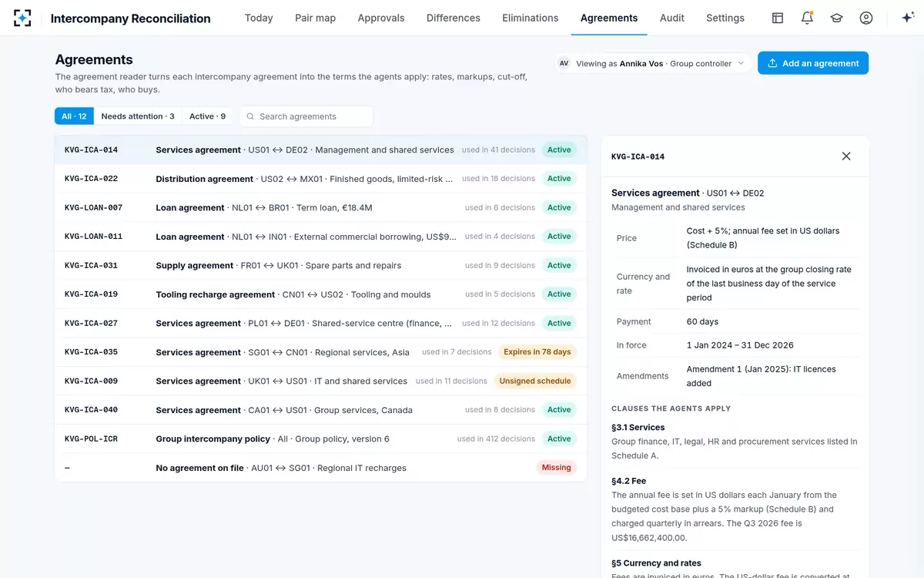Switch to the Today tab
Image resolution: width=924 pixels, height=578 pixels.
259,18
